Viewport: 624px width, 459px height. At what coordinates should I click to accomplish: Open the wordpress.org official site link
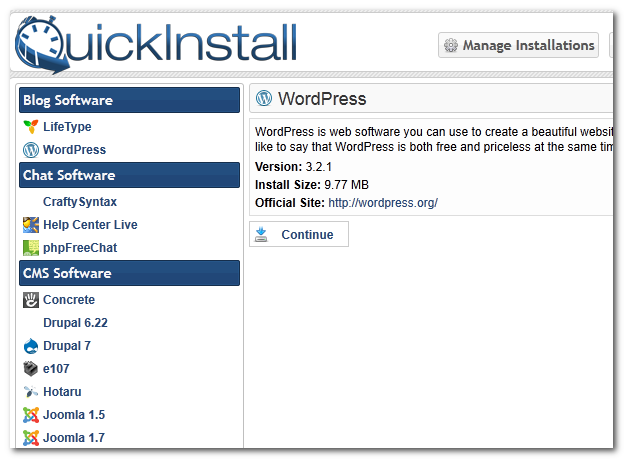click(383, 203)
